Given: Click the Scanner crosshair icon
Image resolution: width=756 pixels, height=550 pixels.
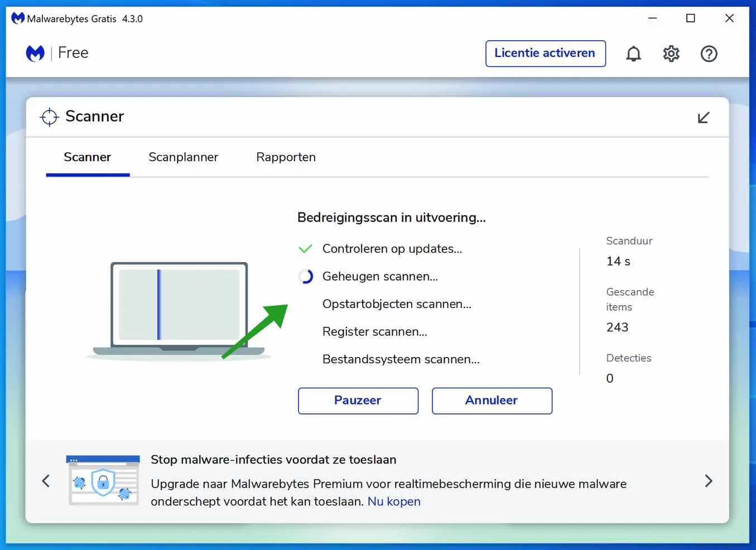Looking at the screenshot, I should pyautogui.click(x=49, y=117).
